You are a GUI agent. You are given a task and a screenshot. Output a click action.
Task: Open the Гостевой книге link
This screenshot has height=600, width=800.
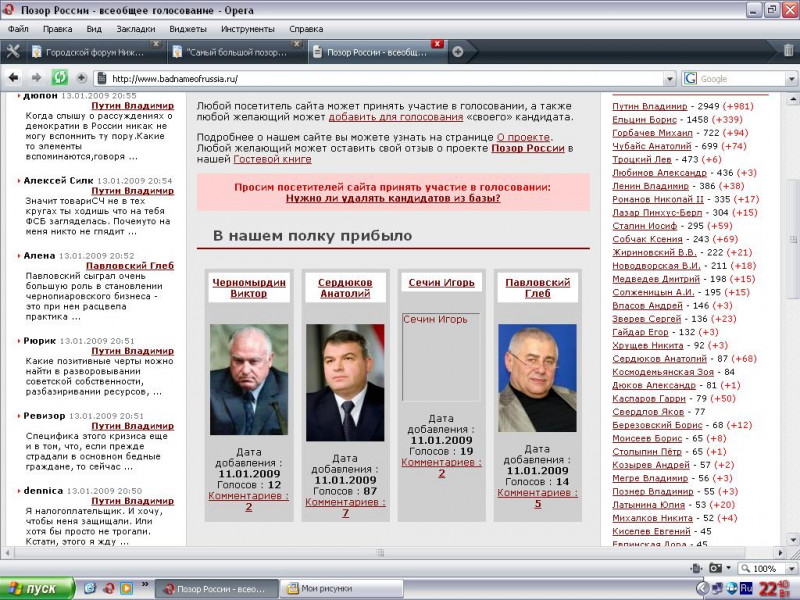[x=272, y=159]
